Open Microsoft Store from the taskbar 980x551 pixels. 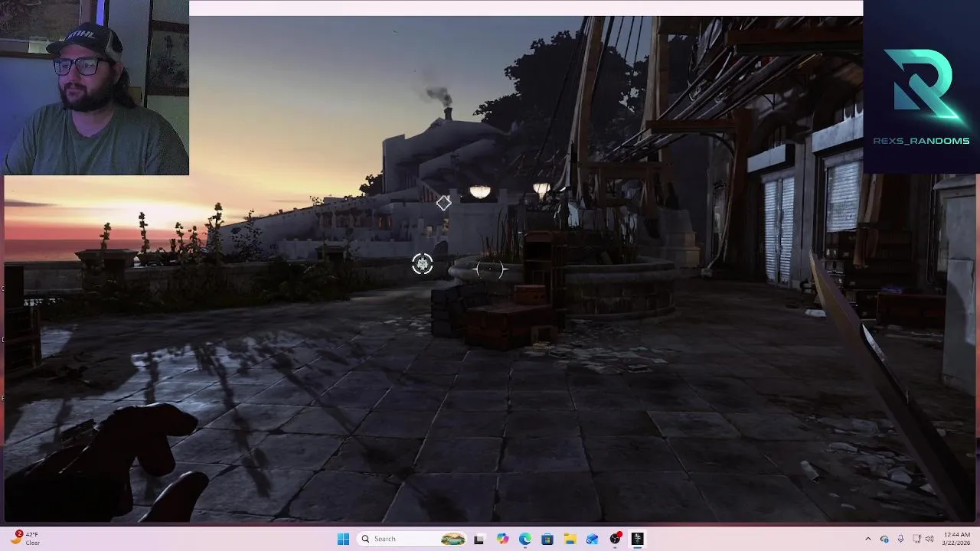pos(547,539)
